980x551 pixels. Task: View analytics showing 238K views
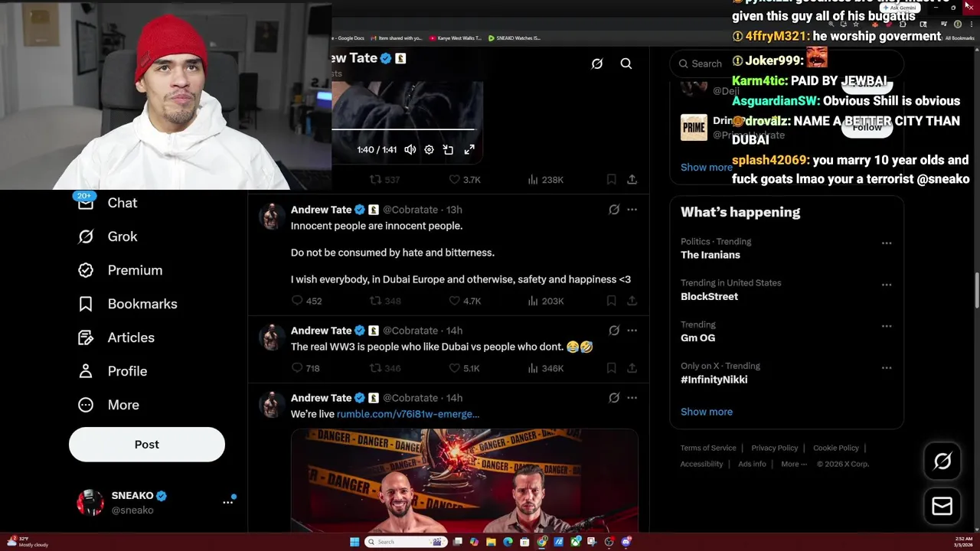pyautogui.click(x=545, y=180)
